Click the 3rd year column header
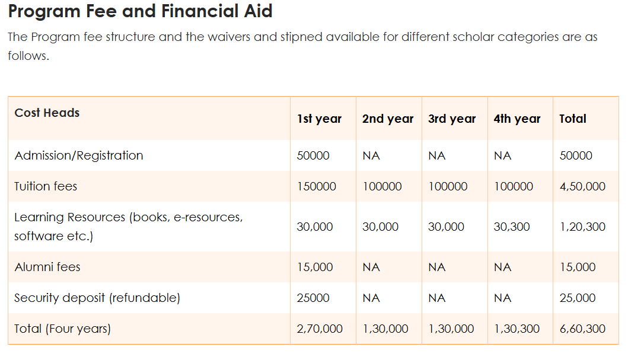Screen dimensions: 644x363 [x=452, y=119]
